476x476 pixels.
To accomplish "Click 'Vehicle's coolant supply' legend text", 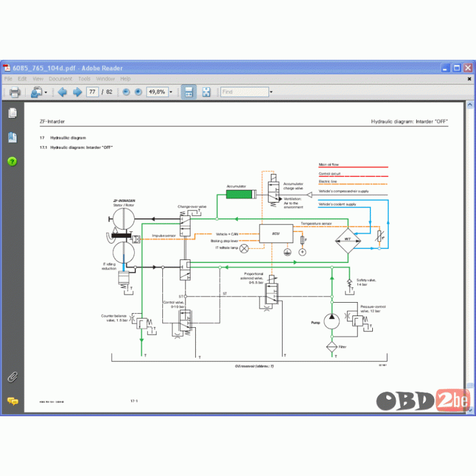I will click(x=337, y=204).
